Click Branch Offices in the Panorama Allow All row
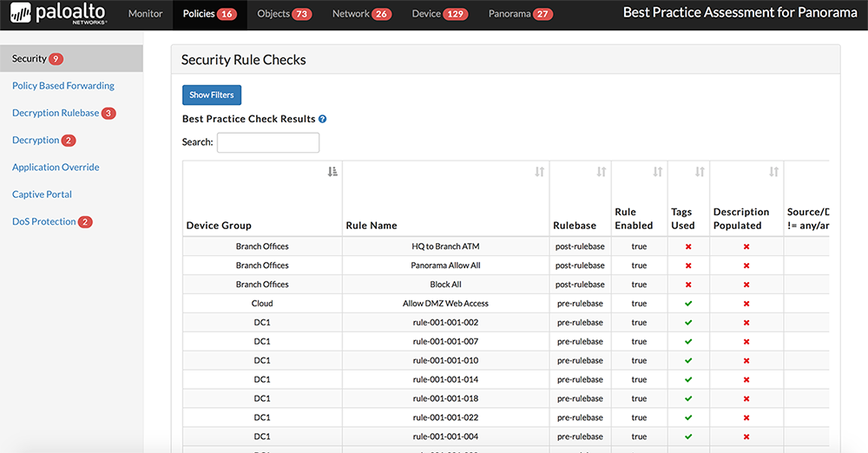This screenshot has width=868, height=453. (262, 266)
